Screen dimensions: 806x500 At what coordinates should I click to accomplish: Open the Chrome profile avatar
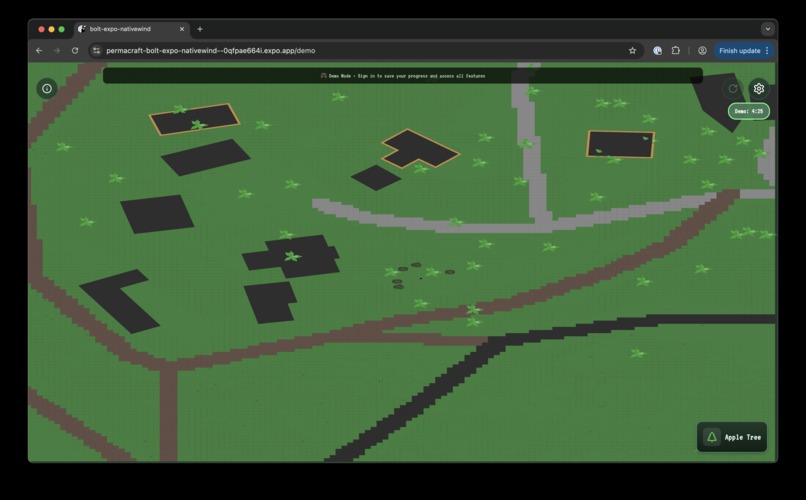click(x=702, y=50)
